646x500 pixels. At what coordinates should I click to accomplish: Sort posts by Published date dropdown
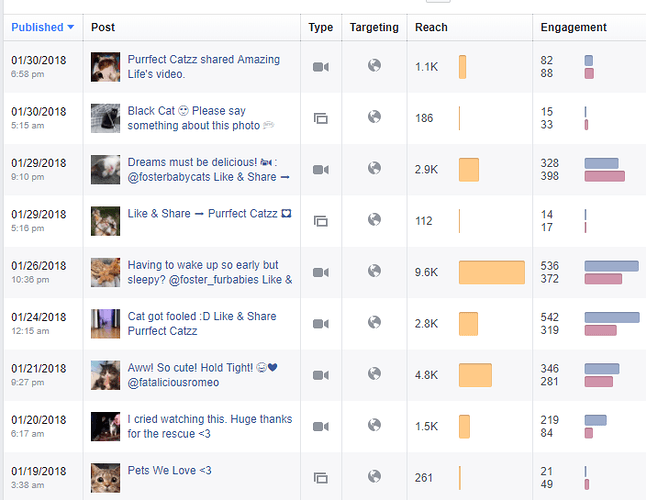(43, 27)
